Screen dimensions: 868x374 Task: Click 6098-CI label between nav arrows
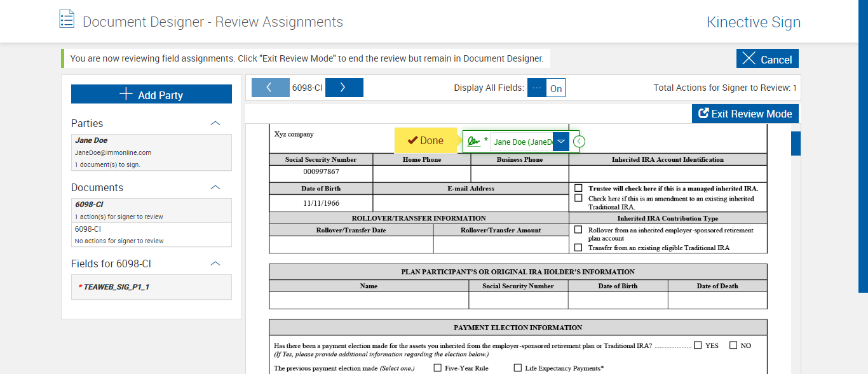coord(308,88)
